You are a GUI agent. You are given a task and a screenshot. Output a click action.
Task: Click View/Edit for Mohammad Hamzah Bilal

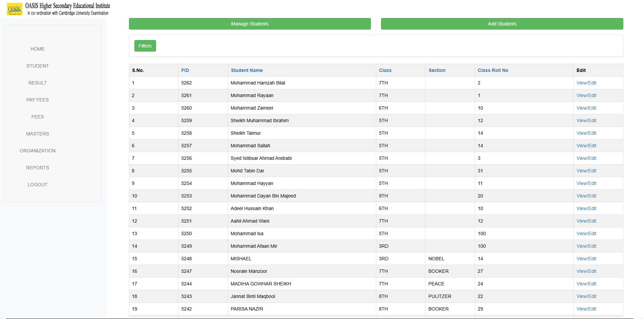pos(586,83)
